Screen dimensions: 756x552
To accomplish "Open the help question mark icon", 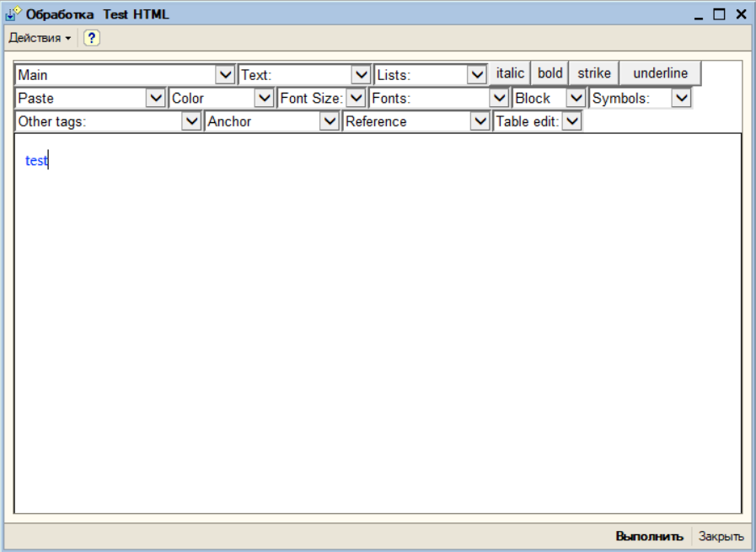I will point(92,38).
